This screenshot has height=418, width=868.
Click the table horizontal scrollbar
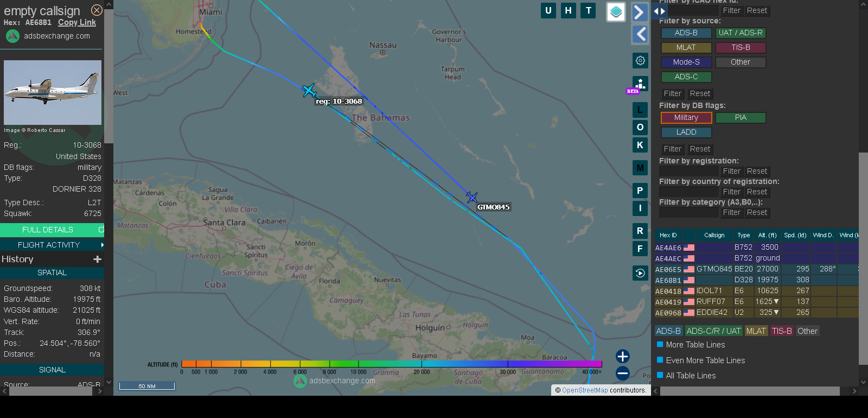coord(750,391)
